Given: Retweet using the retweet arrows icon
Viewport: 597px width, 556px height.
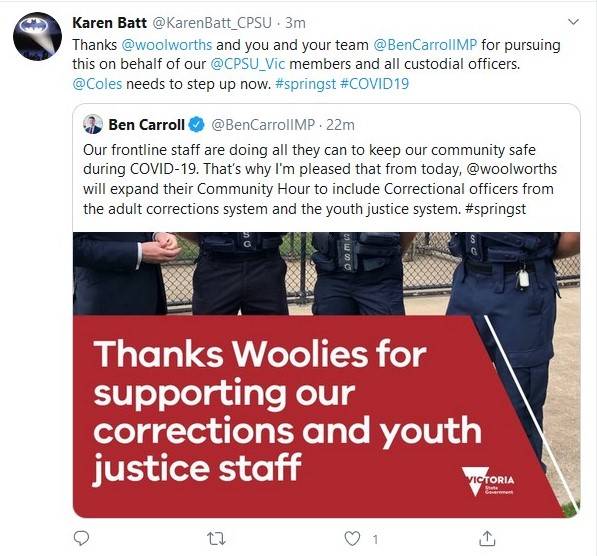Looking at the screenshot, I should tap(216, 538).
